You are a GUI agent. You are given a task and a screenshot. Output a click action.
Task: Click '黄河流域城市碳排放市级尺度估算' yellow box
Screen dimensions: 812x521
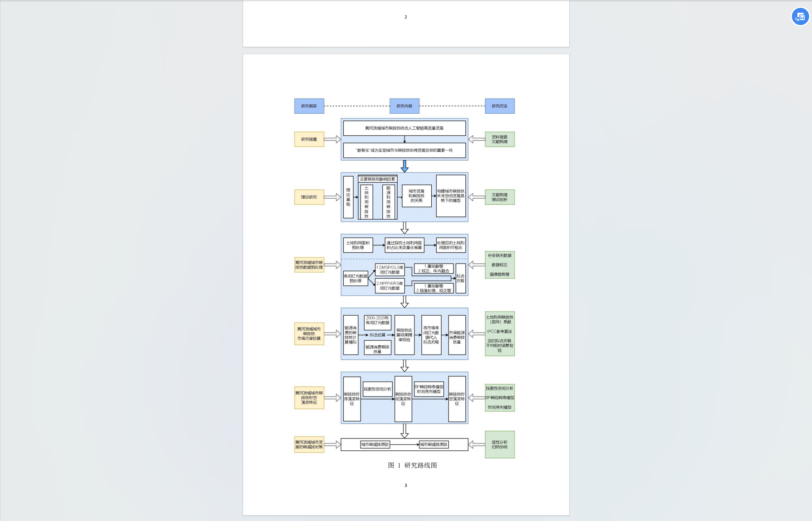309,334
